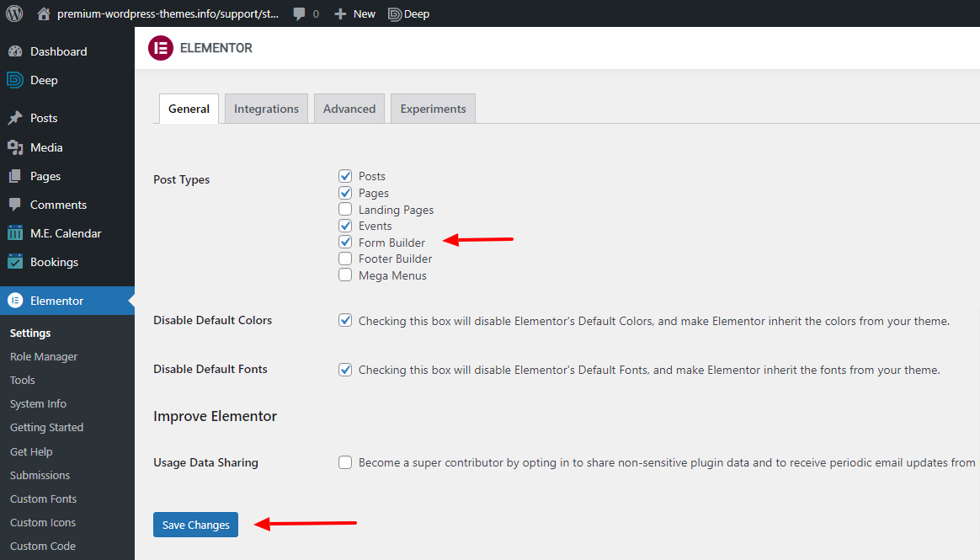Toggle Disable Default Colors checkbox
The image size is (980, 560).
click(x=345, y=320)
